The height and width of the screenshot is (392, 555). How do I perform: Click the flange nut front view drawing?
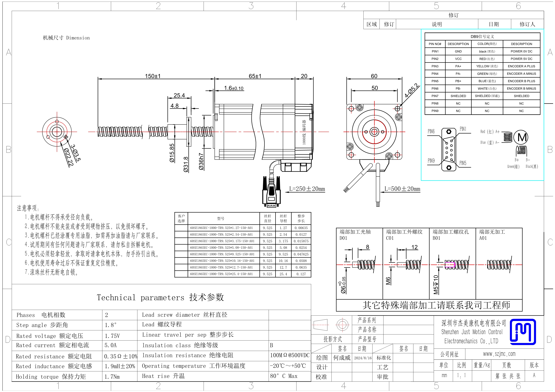(57, 132)
